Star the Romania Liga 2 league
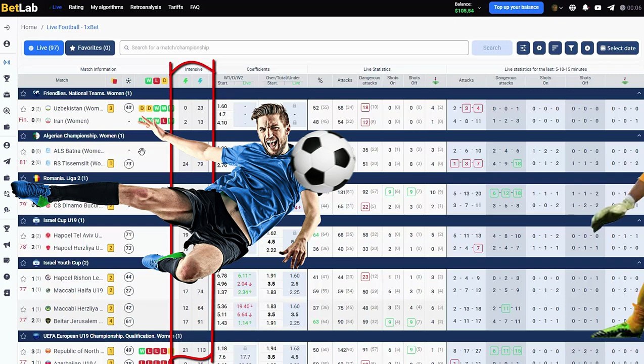644x364 pixels. [23, 178]
